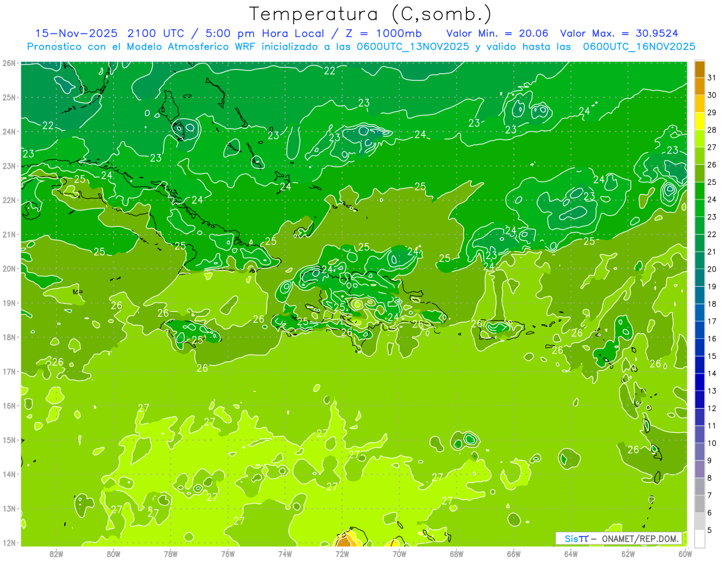Click the "0600UTC_16NOV2025" valid-until time text
This screenshot has height=562, width=728.
[639, 47]
